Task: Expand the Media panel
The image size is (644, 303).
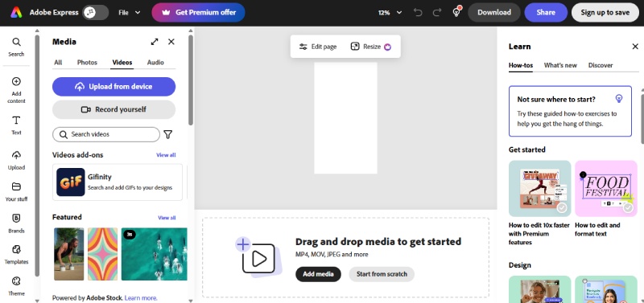Action: tap(155, 42)
